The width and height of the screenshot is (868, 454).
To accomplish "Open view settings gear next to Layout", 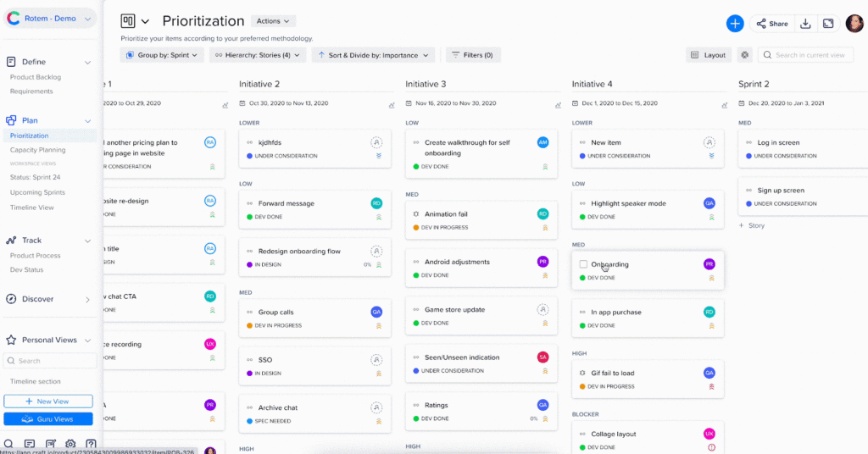I will tap(745, 55).
